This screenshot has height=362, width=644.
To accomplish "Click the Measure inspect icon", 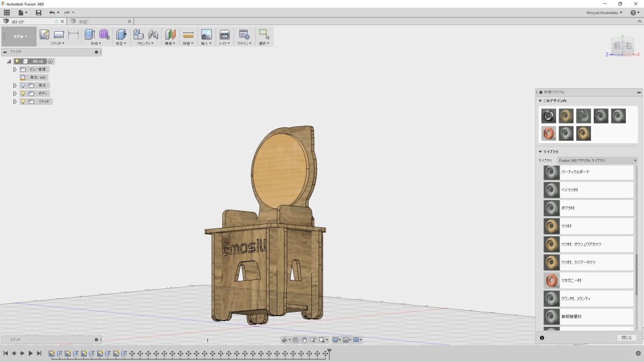I will pyautogui.click(x=188, y=35).
